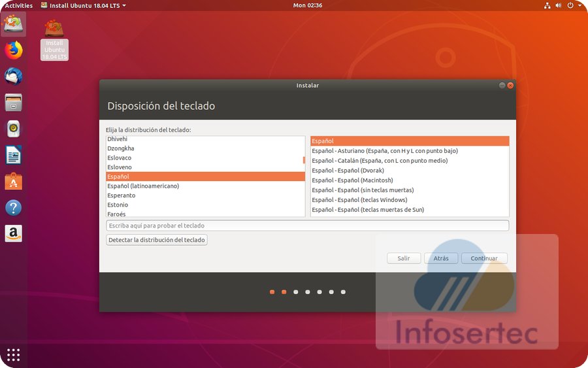Expand the Install Ubuntu 18.04 LTS app menu
Image resolution: width=588 pixels, height=368 pixels.
pyautogui.click(x=83, y=5)
